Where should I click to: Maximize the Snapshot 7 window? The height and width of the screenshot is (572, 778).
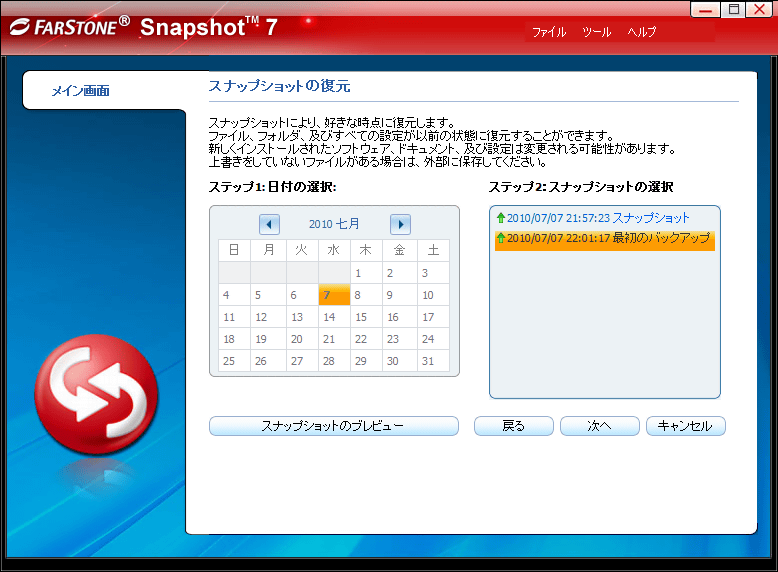(733, 9)
